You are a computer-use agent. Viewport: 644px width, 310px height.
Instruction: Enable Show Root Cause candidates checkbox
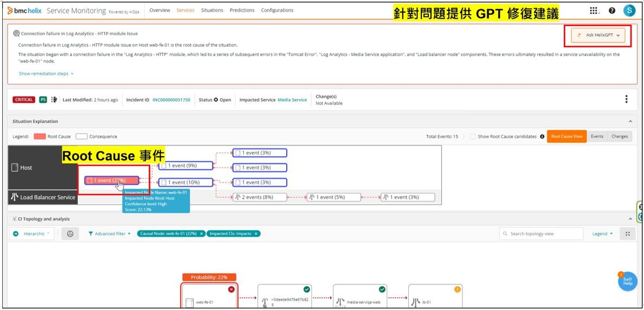point(473,137)
